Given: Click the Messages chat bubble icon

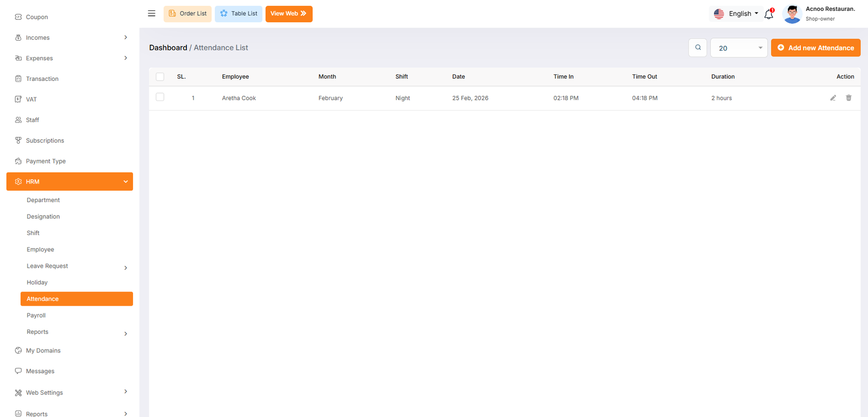Looking at the screenshot, I should (x=18, y=371).
